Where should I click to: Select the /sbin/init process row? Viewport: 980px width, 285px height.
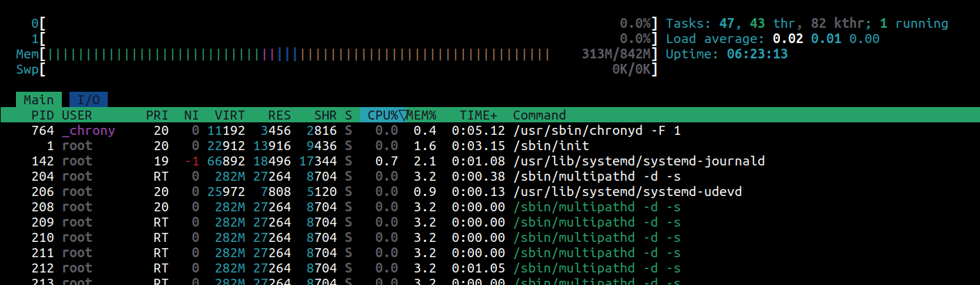[x=490, y=146]
